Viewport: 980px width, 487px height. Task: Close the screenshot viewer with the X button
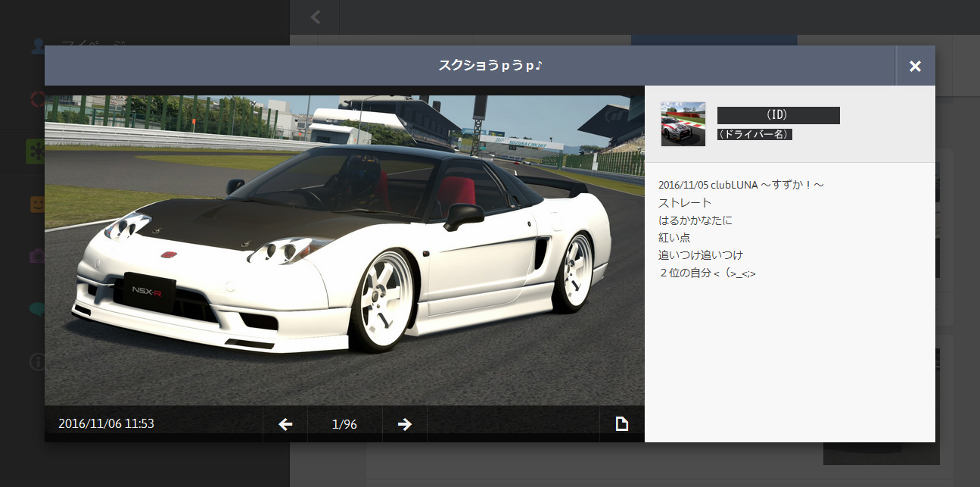(x=915, y=66)
